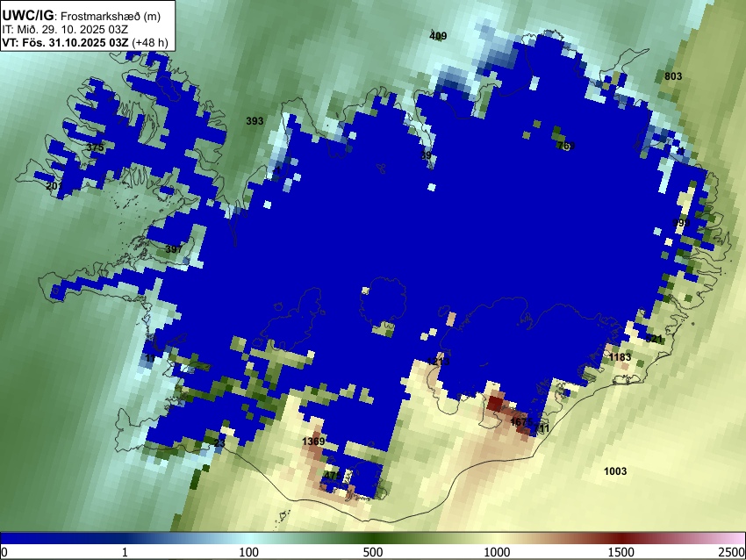Click the 393 value on the map
This screenshot has width=746, height=560.
coord(255,121)
